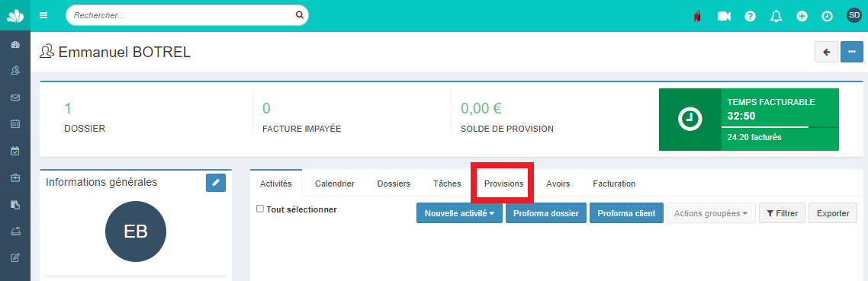868x281 pixels.
Task: Click the Proforma dossier button
Action: (546, 213)
